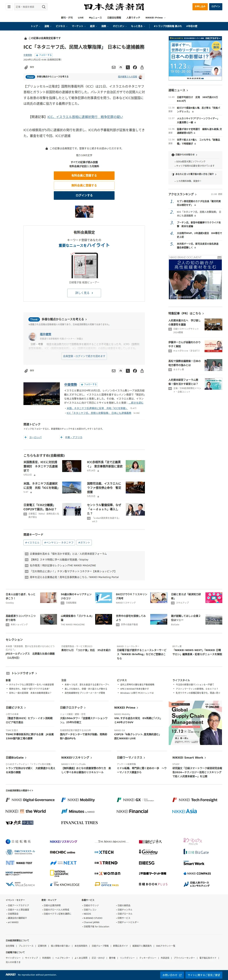
Task: Open NIKKEI COMPASS logo link
Action: [197, 873]
